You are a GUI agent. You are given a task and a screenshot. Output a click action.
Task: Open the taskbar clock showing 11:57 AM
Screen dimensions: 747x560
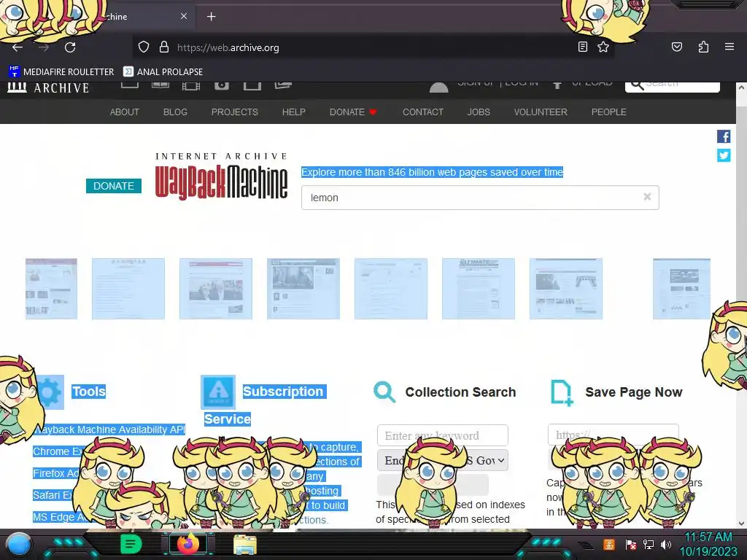pyautogui.click(x=708, y=544)
